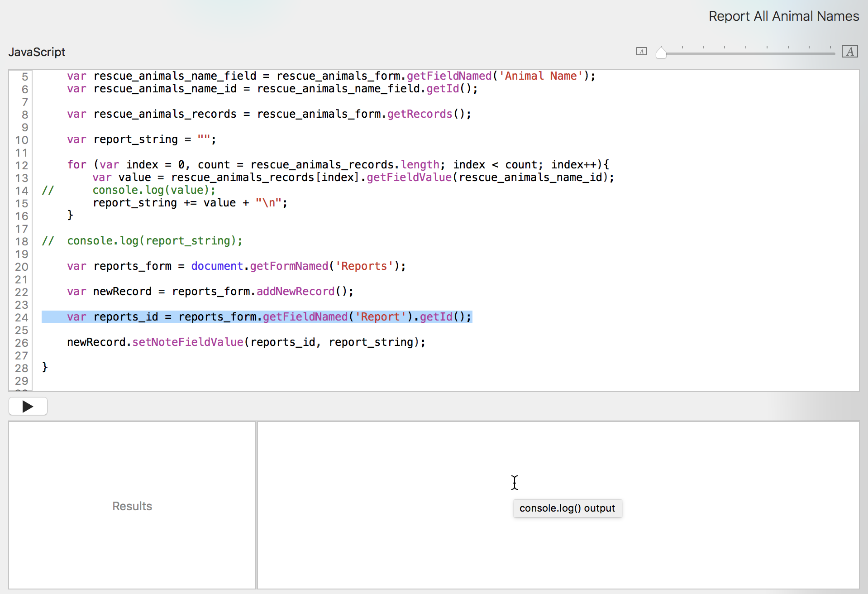Click the Report All Animal Names title
The image size is (868, 594).
pyautogui.click(x=783, y=16)
